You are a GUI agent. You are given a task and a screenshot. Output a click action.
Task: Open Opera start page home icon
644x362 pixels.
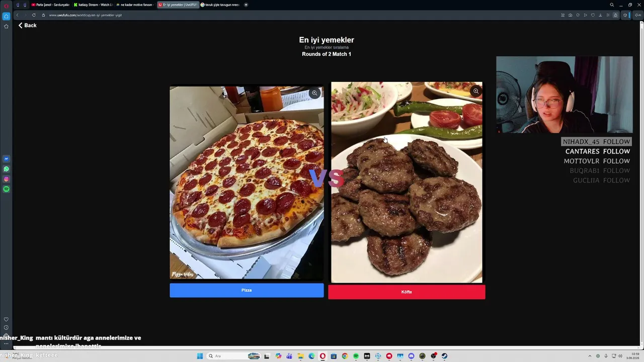tap(6, 16)
